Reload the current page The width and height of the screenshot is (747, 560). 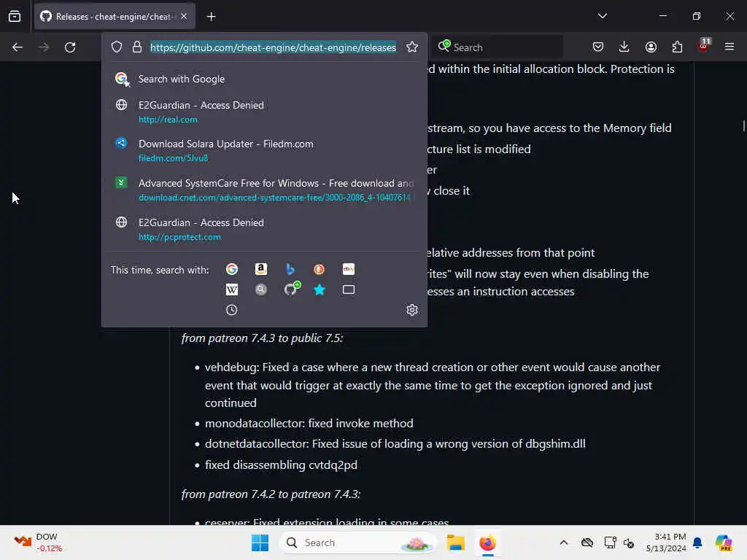point(70,47)
